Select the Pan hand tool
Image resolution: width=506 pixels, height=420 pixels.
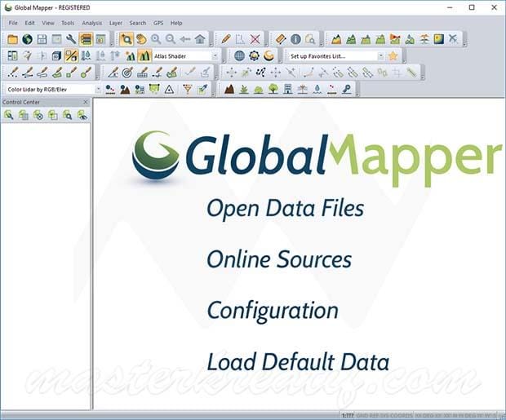point(141,39)
